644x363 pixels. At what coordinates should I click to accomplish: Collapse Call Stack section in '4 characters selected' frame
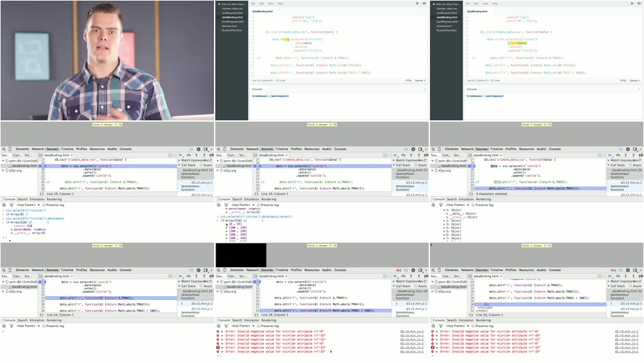point(609,165)
